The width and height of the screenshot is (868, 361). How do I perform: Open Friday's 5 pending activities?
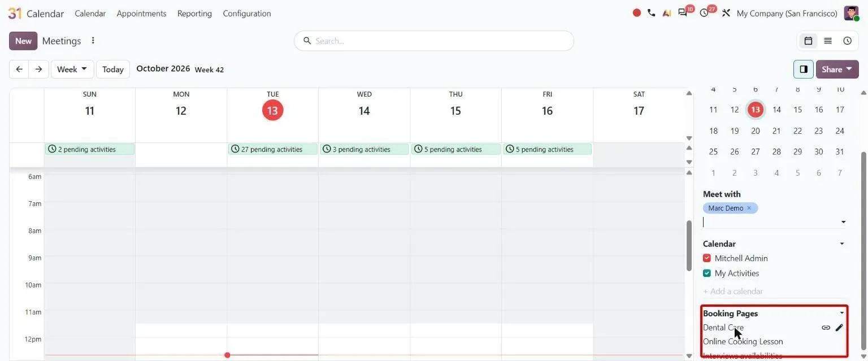(548, 149)
